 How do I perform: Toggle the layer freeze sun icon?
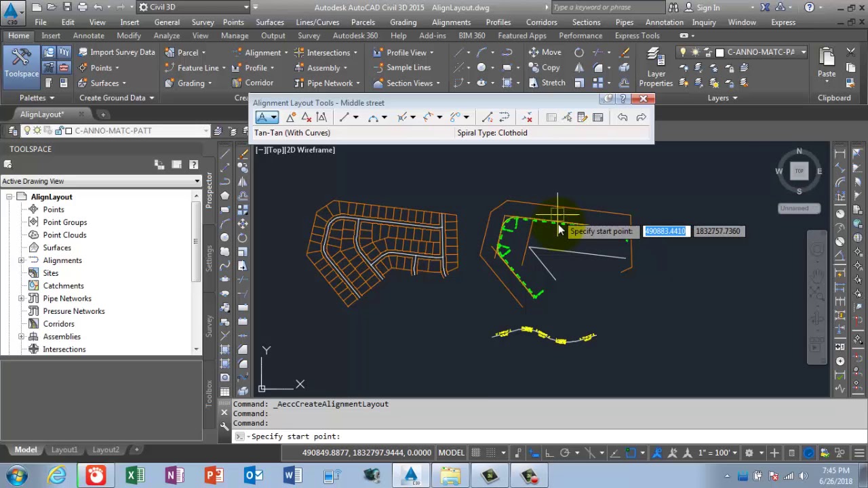[x=695, y=52]
